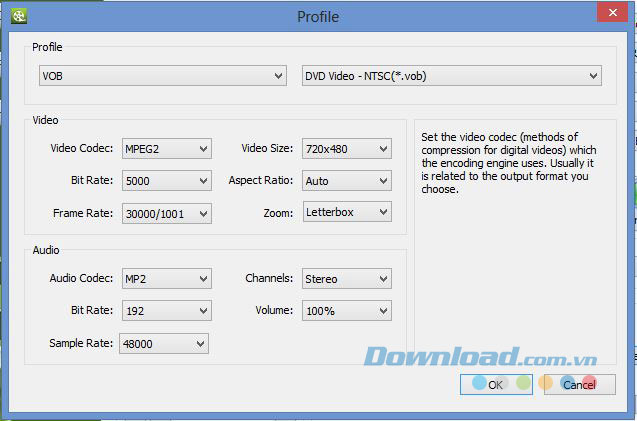637x421 pixels.
Task: Expand the Aspect Ratio Auto dropdown
Action: tap(347, 181)
